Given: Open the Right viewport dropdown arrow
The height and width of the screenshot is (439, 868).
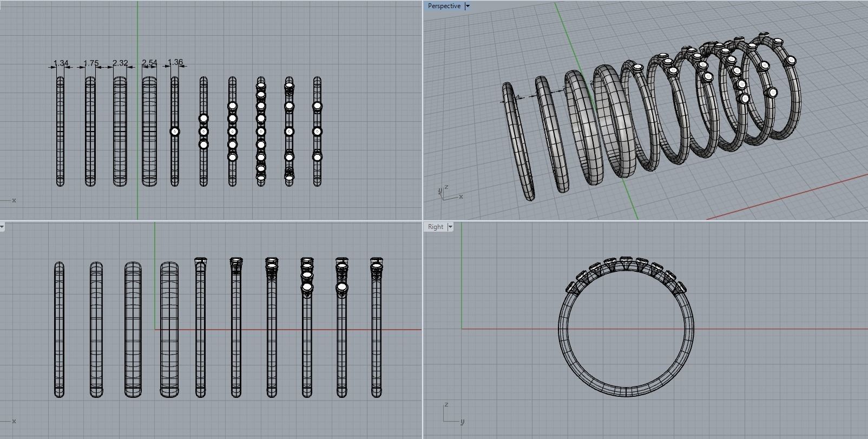Looking at the screenshot, I should 450,227.
